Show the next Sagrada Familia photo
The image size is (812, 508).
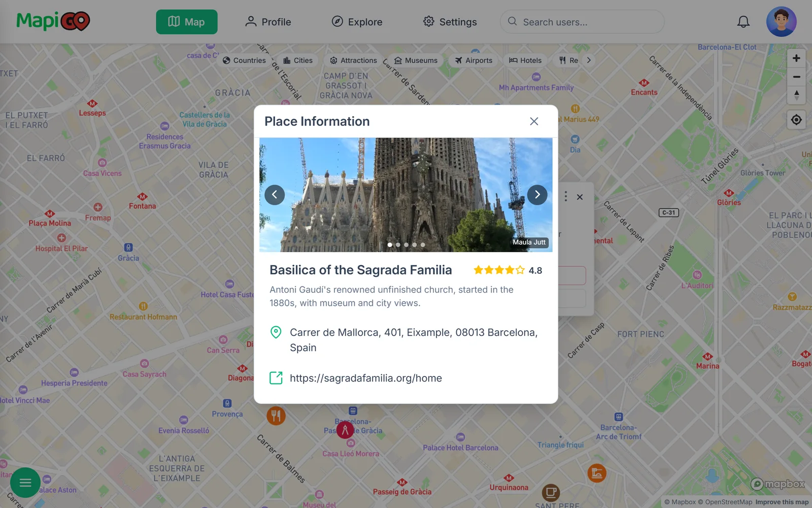pyautogui.click(x=537, y=195)
